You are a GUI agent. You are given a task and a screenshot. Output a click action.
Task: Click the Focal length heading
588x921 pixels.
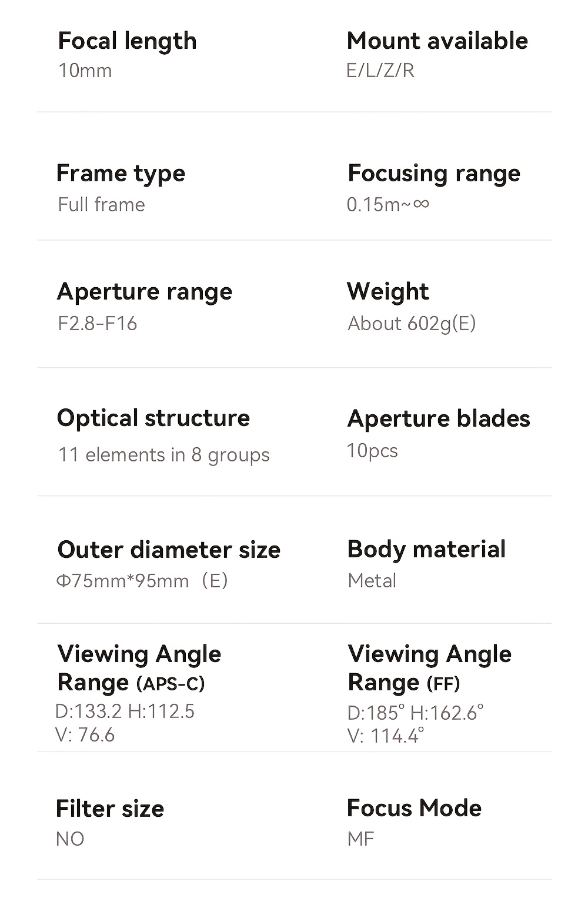[127, 42]
